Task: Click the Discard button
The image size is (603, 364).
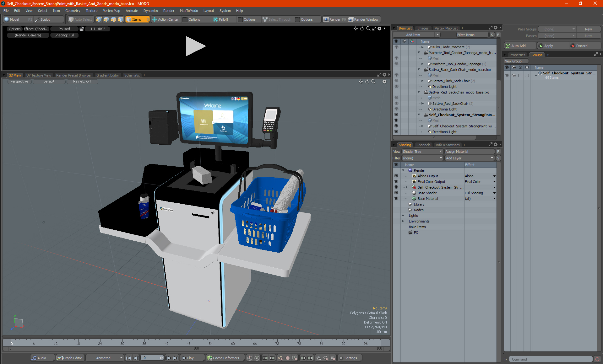Action: (x=585, y=46)
